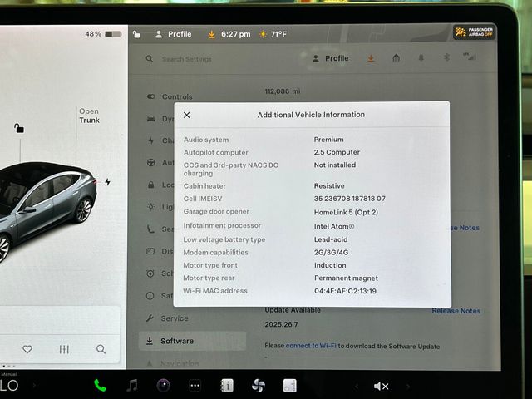Screen dimensions: 532x399
Task: Open the white app icon right of the fan
Action: pos(290,386)
